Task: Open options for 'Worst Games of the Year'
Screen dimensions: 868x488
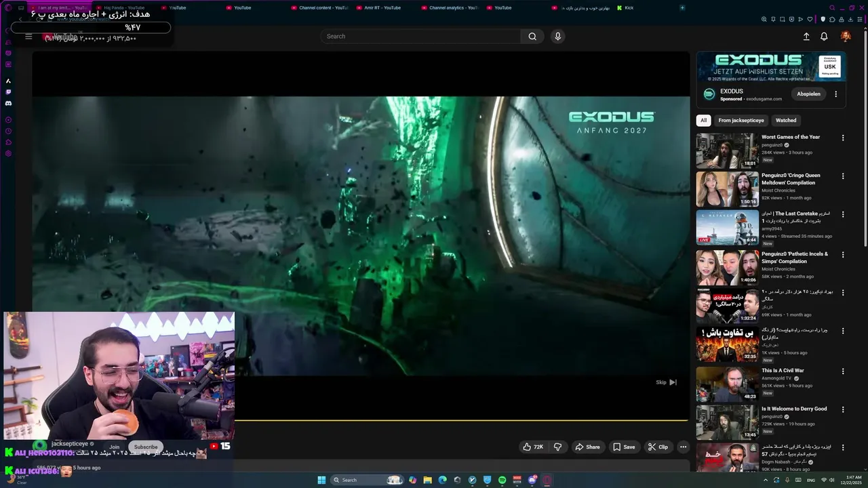Action: pyautogui.click(x=843, y=138)
